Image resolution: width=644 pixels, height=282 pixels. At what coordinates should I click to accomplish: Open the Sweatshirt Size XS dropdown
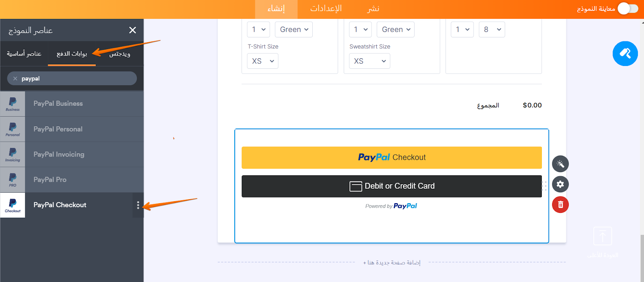click(369, 61)
